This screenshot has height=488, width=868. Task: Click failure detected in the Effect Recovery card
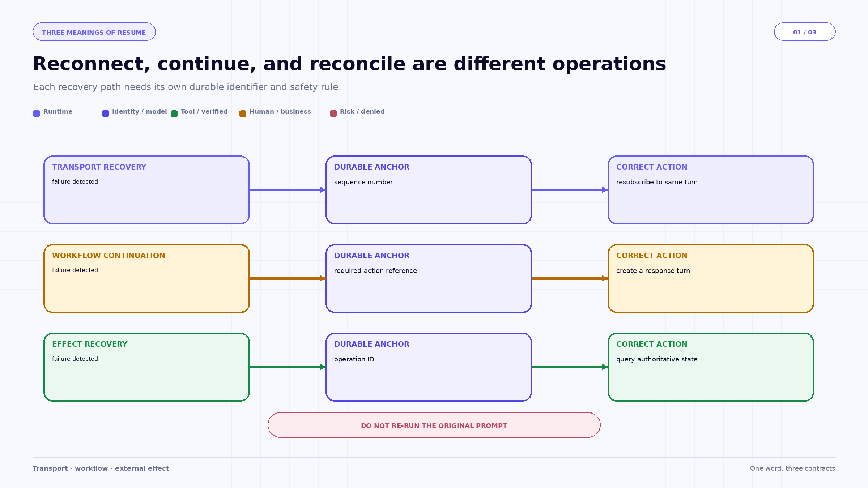[75, 359]
